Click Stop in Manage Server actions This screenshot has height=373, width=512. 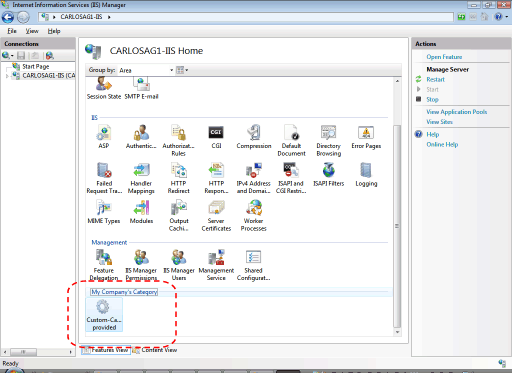pos(432,99)
